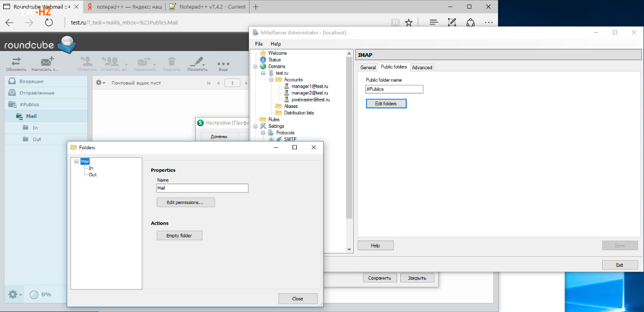This screenshot has width=644, height=312.
Task: Open the Edge more options menu
Action: coord(488,23)
